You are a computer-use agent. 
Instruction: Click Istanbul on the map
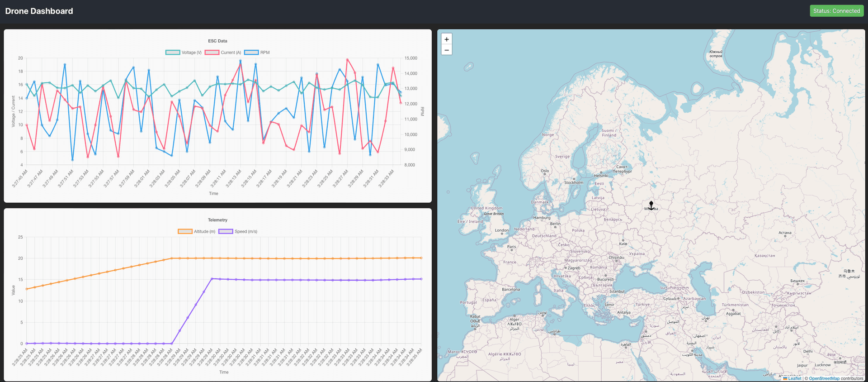pos(617,291)
